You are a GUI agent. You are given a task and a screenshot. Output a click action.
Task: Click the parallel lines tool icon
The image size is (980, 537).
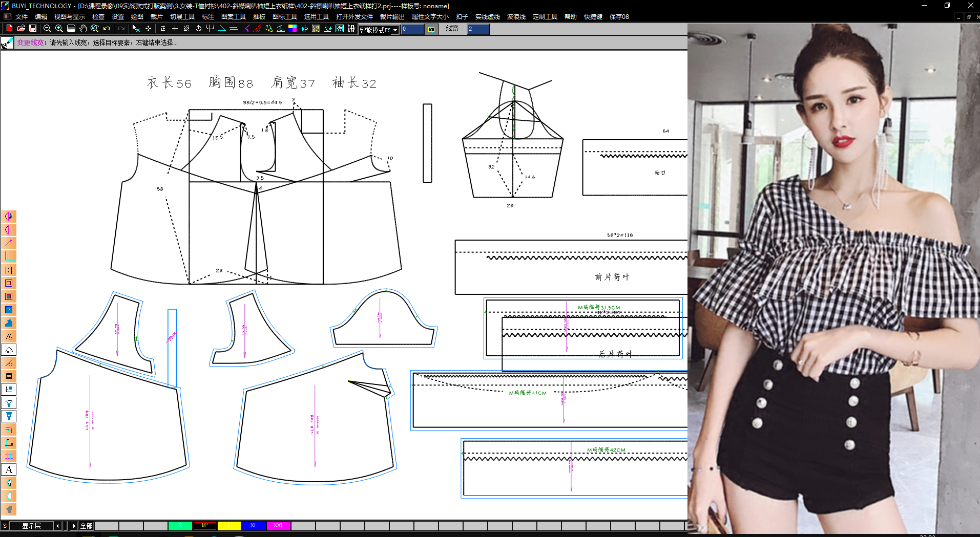tap(234, 29)
